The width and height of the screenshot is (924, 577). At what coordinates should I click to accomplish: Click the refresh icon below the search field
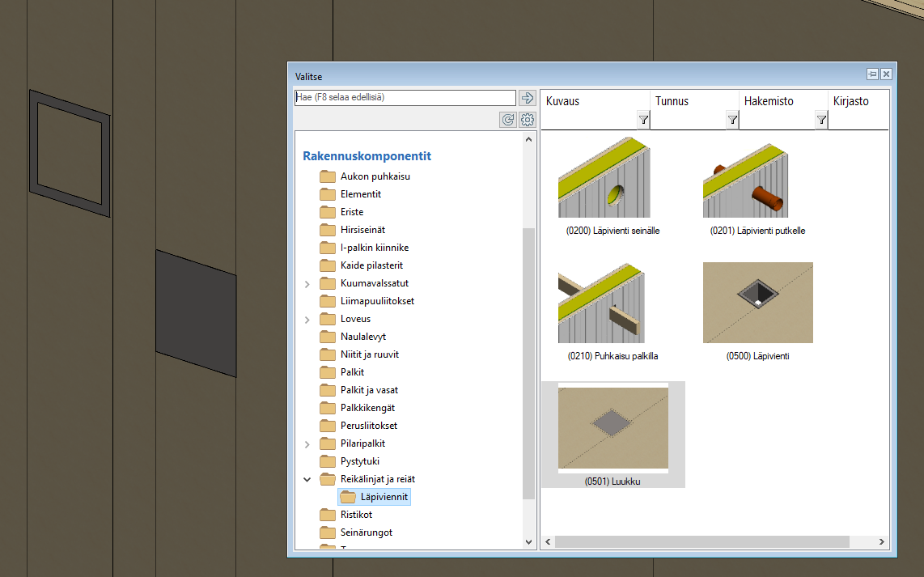(x=508, y=120)
